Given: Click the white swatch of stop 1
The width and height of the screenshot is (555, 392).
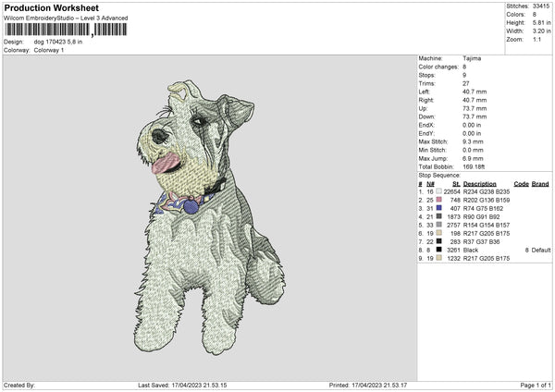Looking at the screenshot, I should pos(438,191).
